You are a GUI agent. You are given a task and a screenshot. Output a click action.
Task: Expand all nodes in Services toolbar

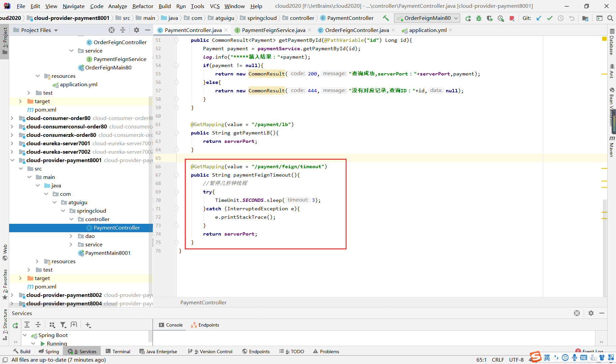[27, 325]
